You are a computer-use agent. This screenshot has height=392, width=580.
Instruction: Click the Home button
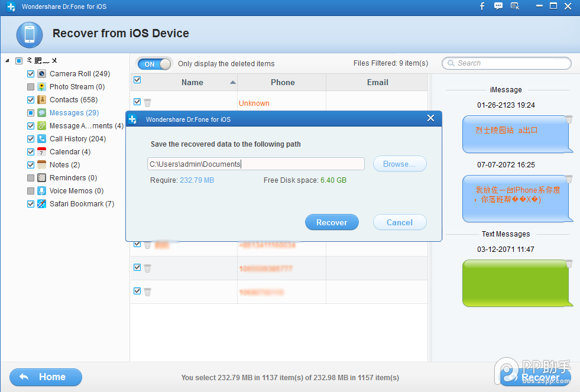[46, 377]
